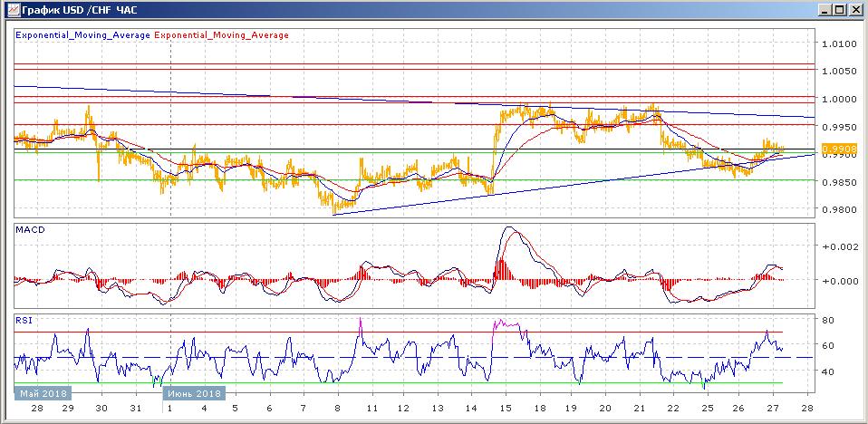Click the Май 2018 month label
This screenshot has height=424, width=868.
tap(43, 393)
